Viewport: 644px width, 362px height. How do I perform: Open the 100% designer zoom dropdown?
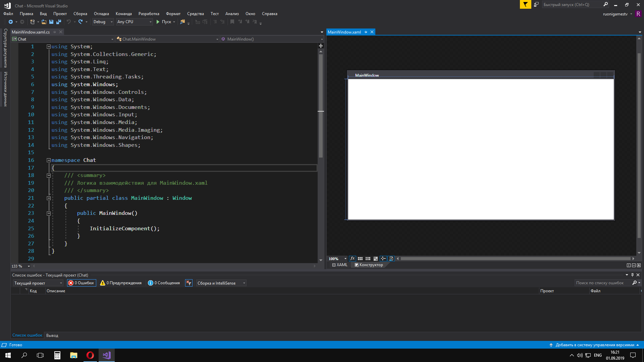click(338, 259)
